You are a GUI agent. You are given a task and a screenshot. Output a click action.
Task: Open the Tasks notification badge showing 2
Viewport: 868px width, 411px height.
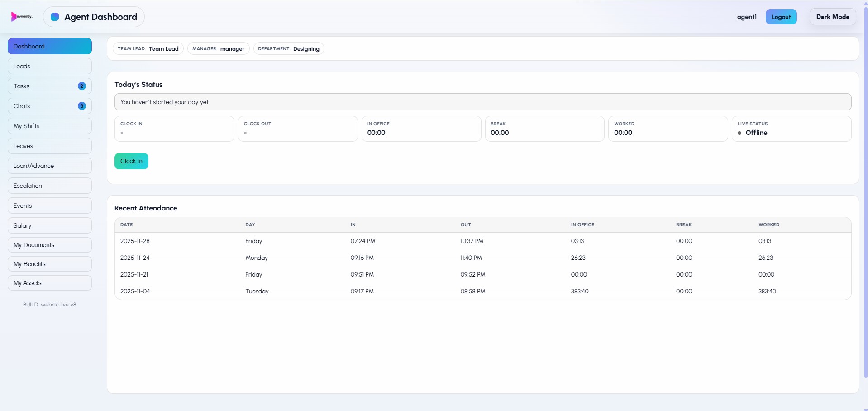[x=81, y=86]
